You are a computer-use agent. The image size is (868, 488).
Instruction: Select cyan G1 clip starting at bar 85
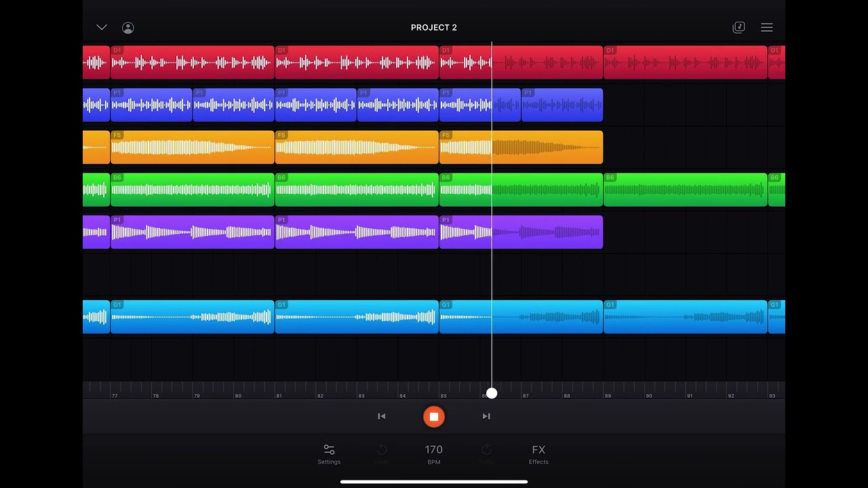coord(521,317)
